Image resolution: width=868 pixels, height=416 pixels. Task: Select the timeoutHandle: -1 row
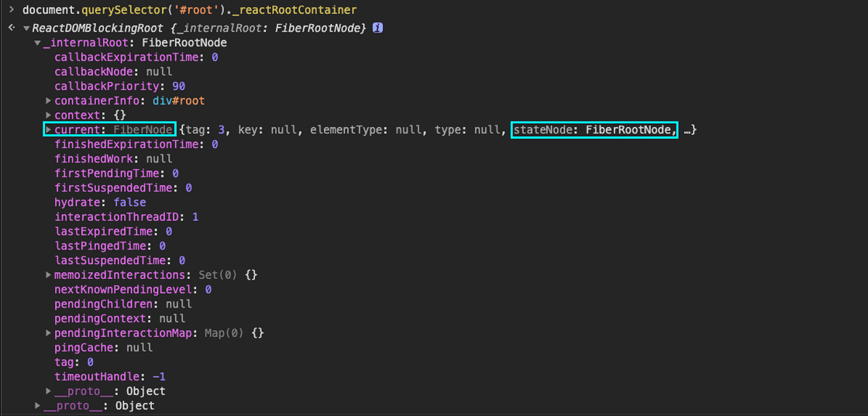110,376
